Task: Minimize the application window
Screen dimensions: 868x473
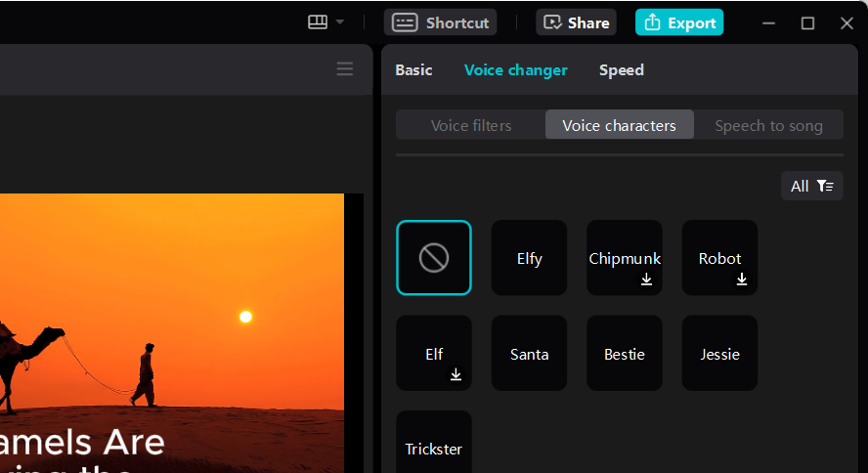Action: 768,23
